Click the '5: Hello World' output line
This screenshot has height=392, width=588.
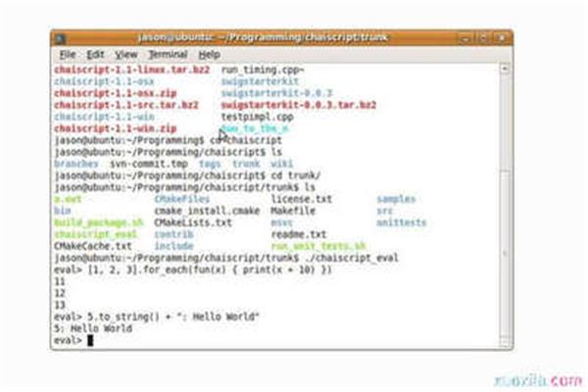click(93, 328)
